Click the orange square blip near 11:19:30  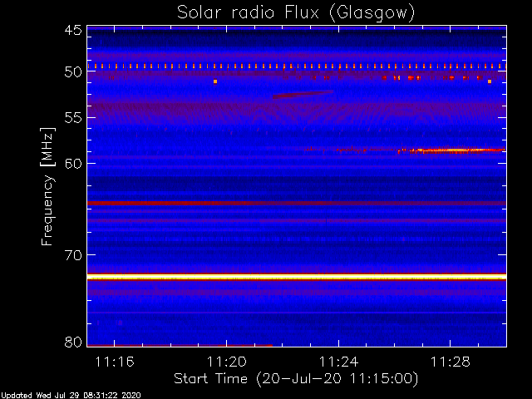[x=215, y=81]
